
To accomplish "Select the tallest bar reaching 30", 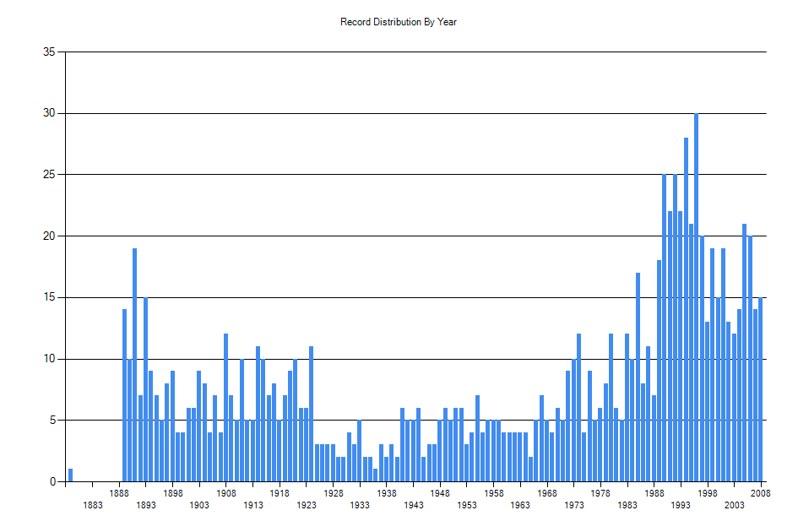I will 696,297.
